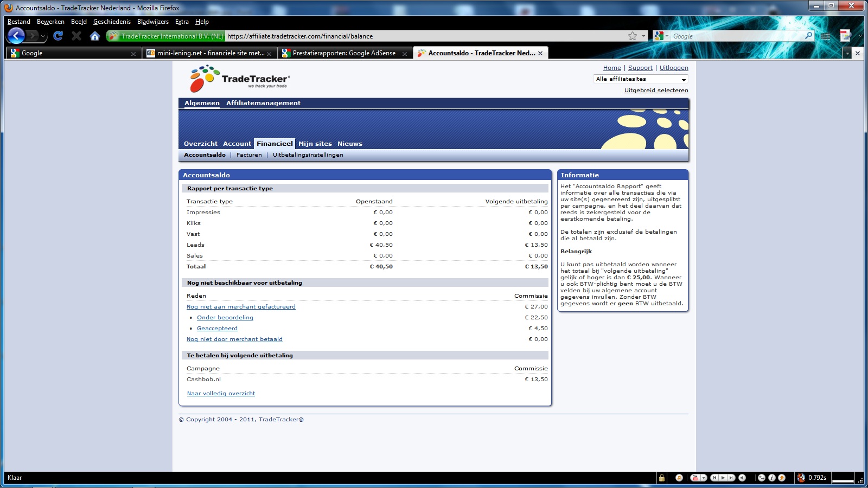Click the Uitgebreid selecteren link

click(656, 91)
